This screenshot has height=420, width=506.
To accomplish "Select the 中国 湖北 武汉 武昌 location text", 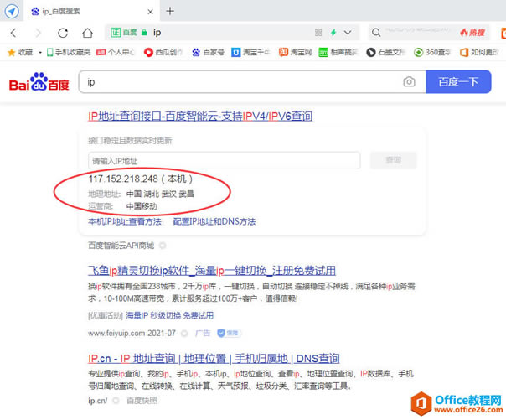I will coord(160,194).
